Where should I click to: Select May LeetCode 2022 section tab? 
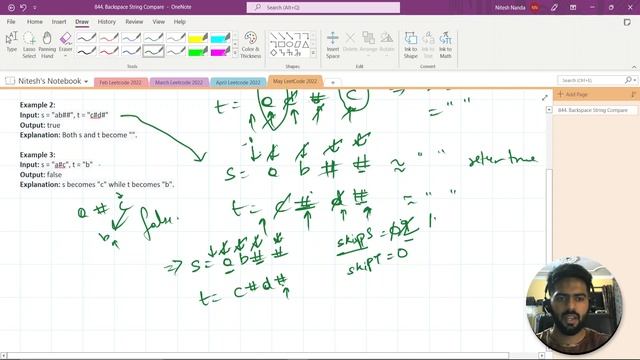click(295, 81)
